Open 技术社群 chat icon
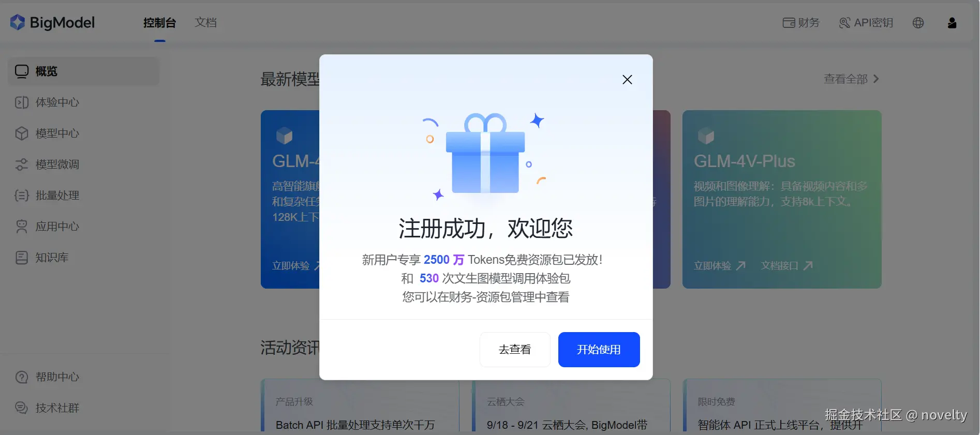The image size is (980, 435). pos(22,408)
